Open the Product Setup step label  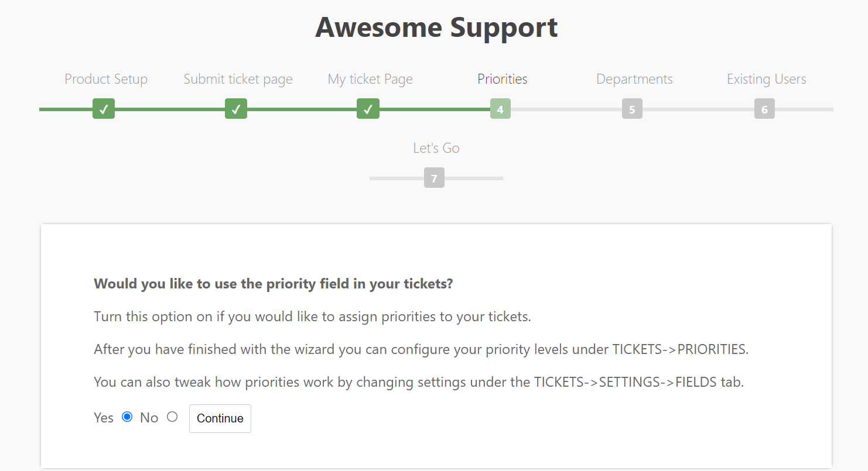pyautogui.click(x=106, y=79)
